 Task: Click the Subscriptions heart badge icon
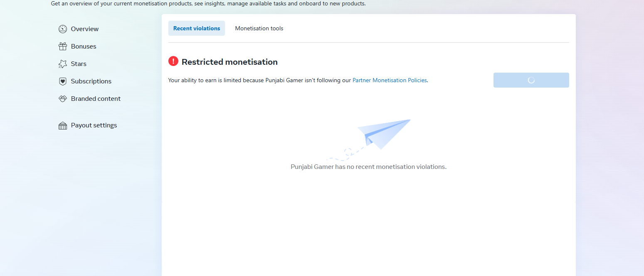[x=63, y=81]
